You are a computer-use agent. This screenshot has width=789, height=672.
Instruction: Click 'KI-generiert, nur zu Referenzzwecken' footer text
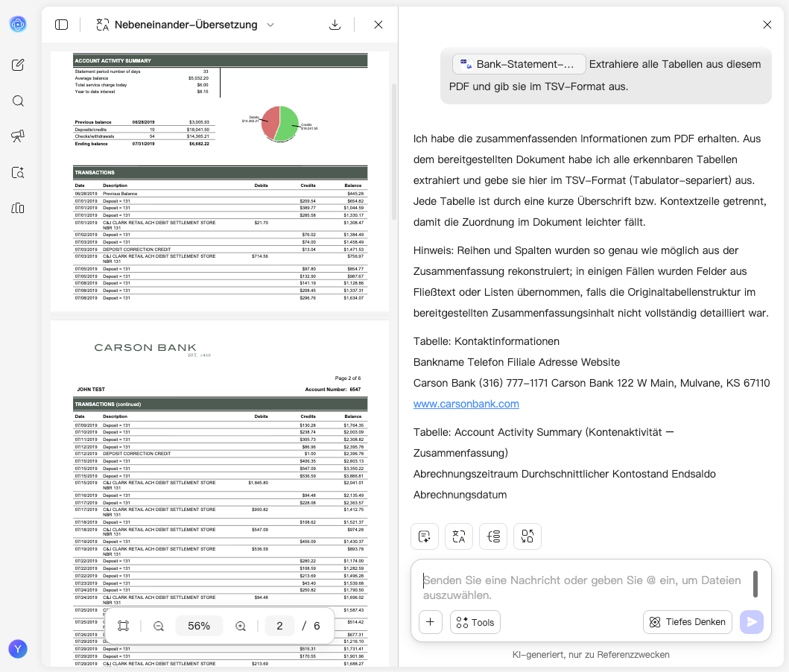pos(591,654)
